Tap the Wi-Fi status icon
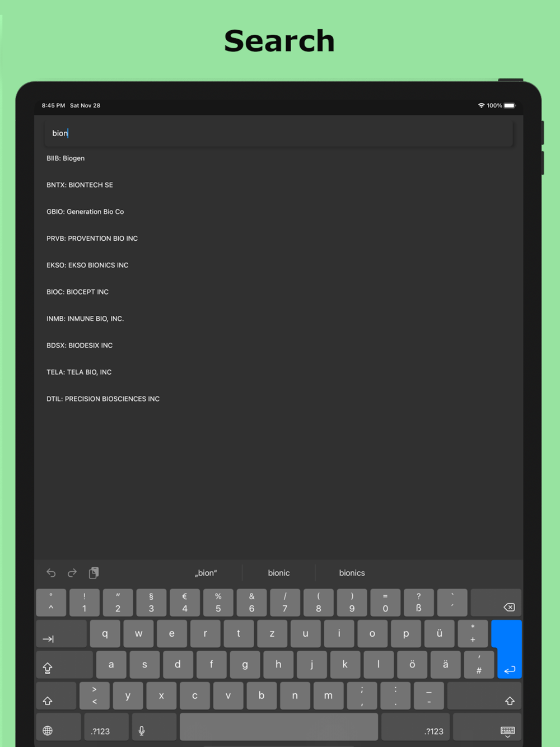Screen dimensions: 560x747 [x=481, y=105]
